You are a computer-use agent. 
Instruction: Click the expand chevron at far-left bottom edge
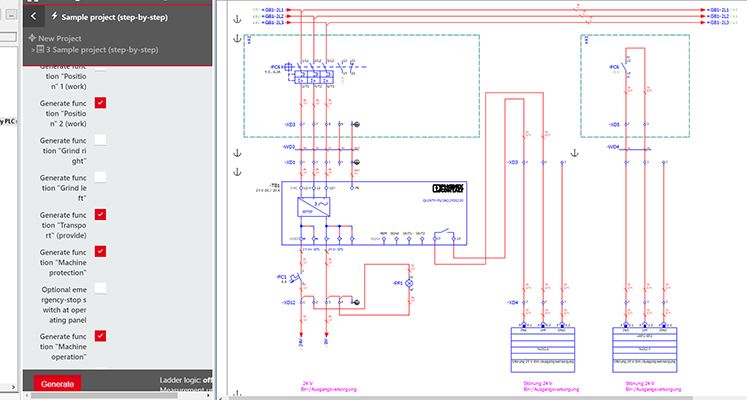[13, 388]
